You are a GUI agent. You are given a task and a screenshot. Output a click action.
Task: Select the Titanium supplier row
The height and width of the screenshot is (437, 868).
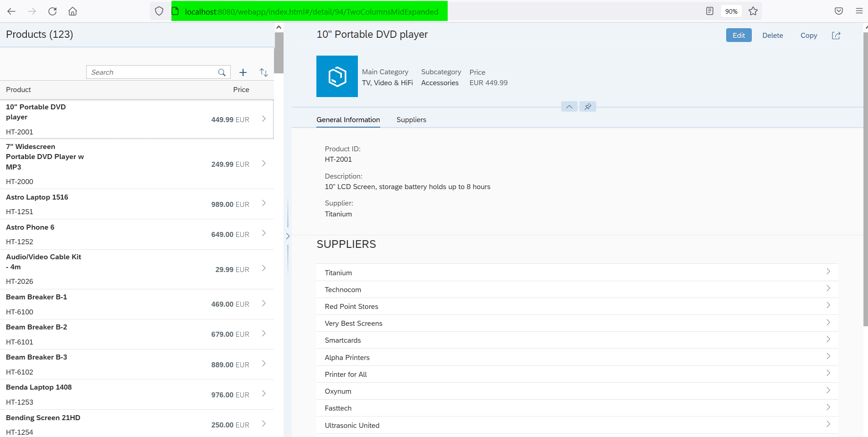[x=577, y=272]
